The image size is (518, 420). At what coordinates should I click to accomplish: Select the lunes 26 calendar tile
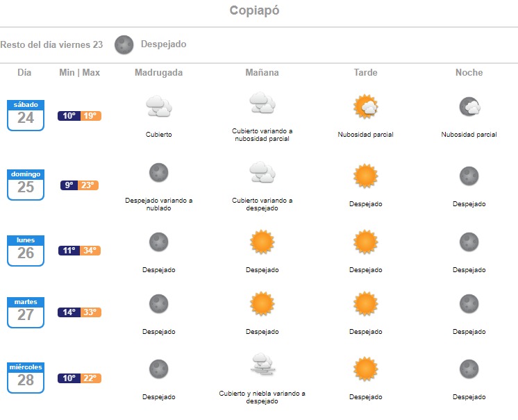(x=26, y=250)
